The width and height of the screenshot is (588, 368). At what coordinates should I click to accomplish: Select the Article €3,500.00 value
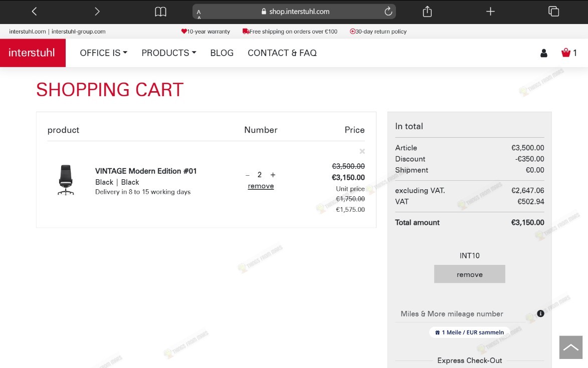click(x=528, y=148)
